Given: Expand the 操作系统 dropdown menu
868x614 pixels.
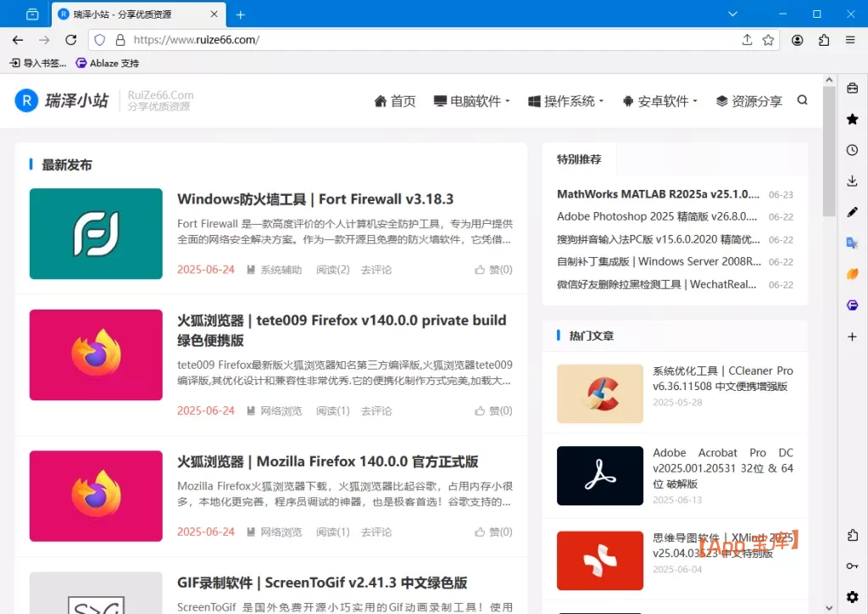Looking at the screenshot, I should [566, 100].
